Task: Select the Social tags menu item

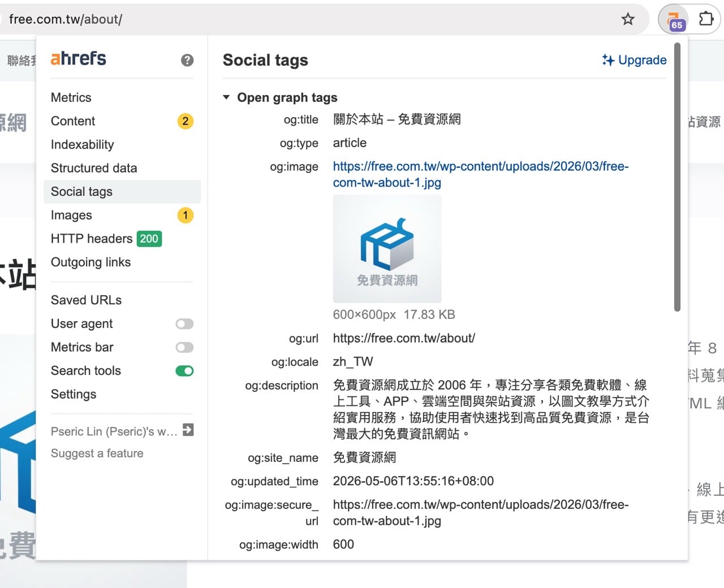Action: [x=122, y=192]
